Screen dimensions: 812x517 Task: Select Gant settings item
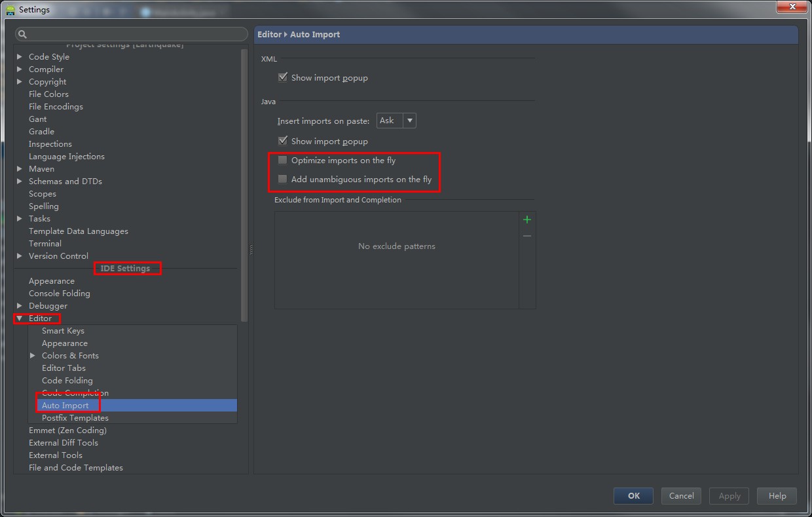38,119
